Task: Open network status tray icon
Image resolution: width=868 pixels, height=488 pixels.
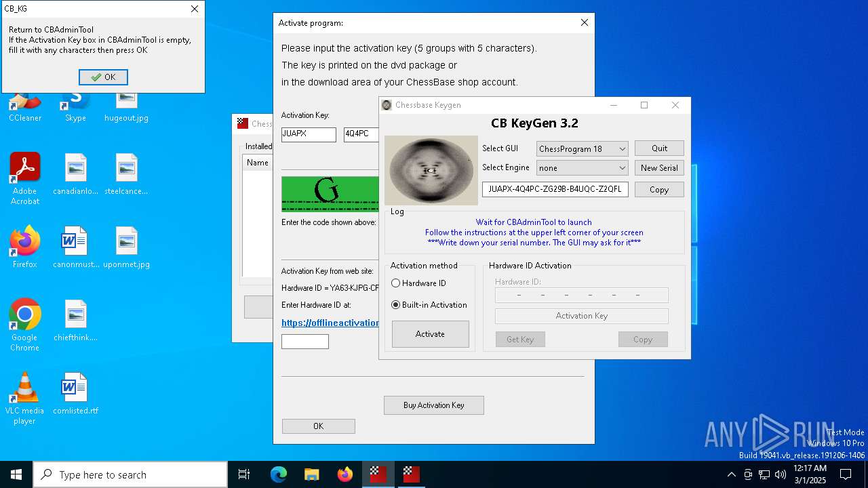Action: pos(764,474)
